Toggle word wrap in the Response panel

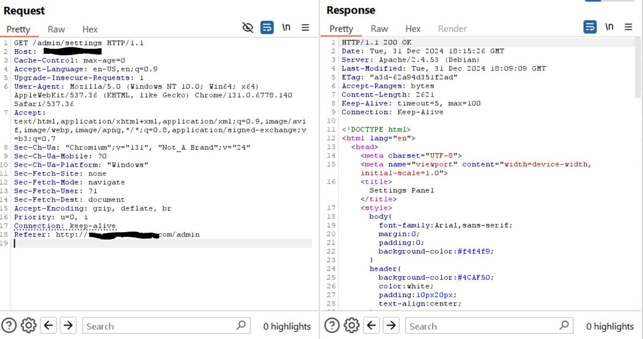coord(589,27)
